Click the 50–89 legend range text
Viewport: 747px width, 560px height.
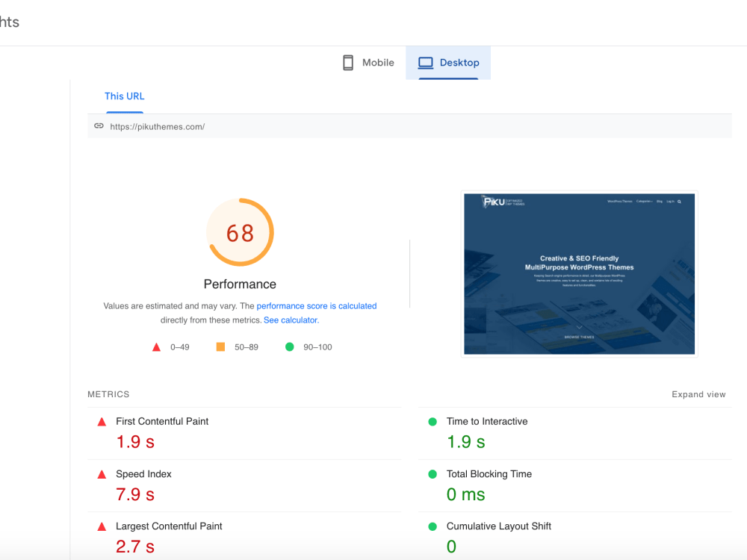[247, 347]
